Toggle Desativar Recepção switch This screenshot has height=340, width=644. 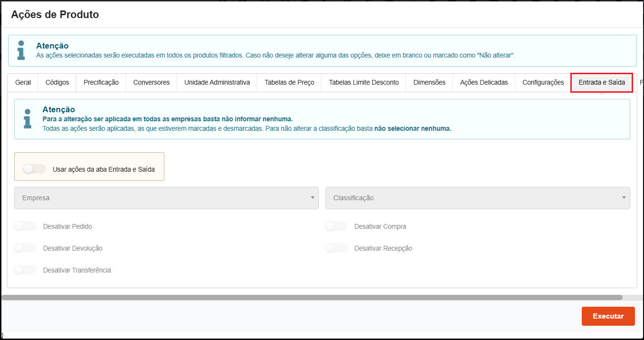coord(336,248)
